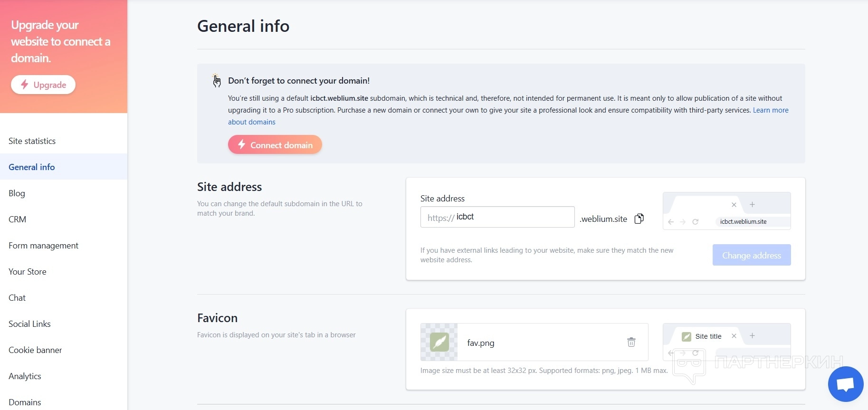Follow the Learn more about domains link
Viewport: 868px width, 410px height.
770,110
